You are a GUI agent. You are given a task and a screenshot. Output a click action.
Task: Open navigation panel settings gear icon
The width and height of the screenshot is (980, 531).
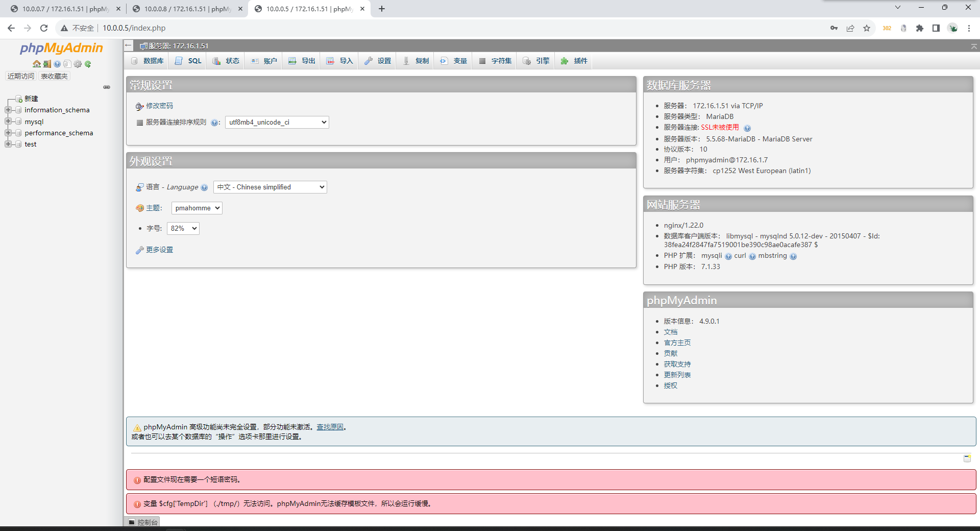[x=78, y=64]
